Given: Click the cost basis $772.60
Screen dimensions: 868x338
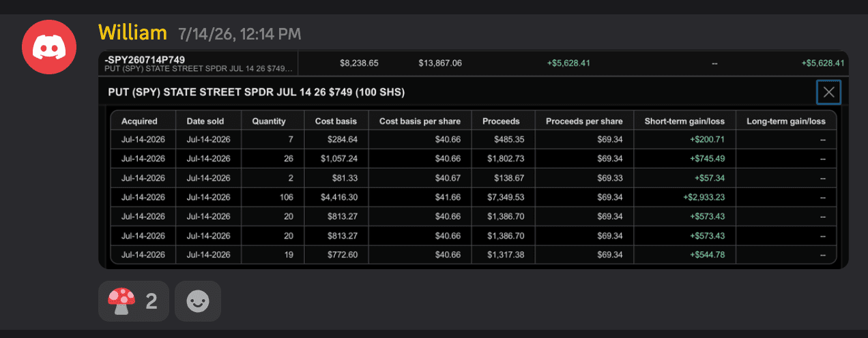Looking at the screenshot, I should [343, 255].
